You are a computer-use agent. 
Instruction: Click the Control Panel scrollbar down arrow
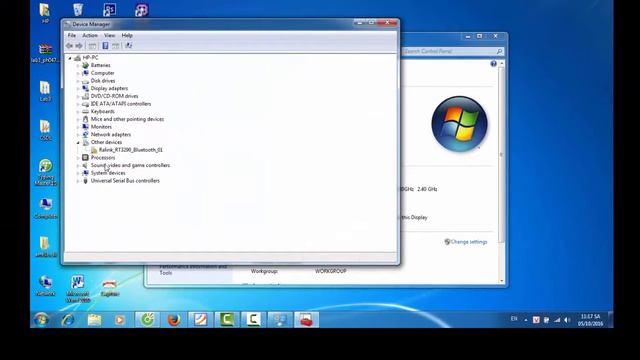point(502,281)
